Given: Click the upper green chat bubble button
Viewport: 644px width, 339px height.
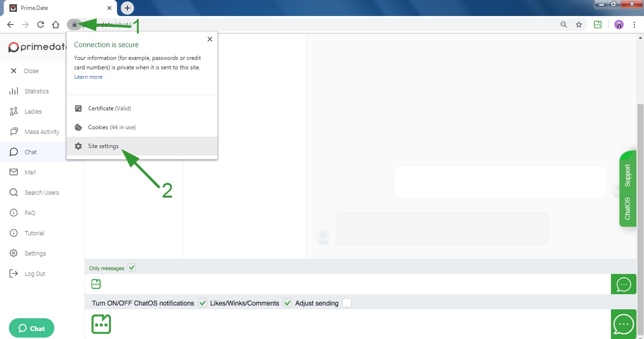Looking at the screenshot, I should click(x=624, y=284).
